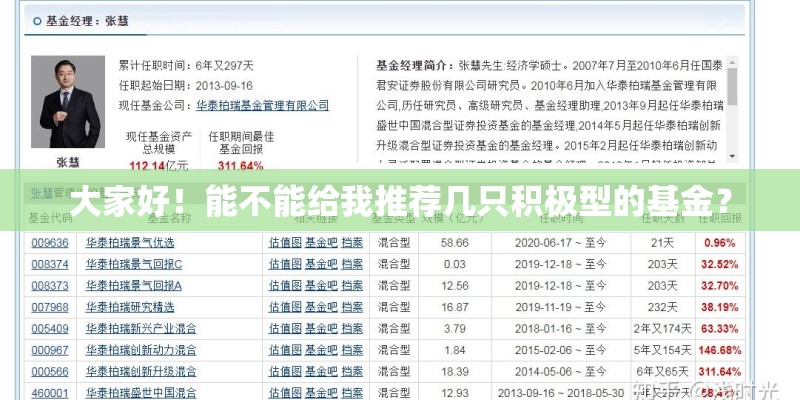This screenshot has height=400, width=800.
Task: Click size value 58.66
Action: coord(455,243)
